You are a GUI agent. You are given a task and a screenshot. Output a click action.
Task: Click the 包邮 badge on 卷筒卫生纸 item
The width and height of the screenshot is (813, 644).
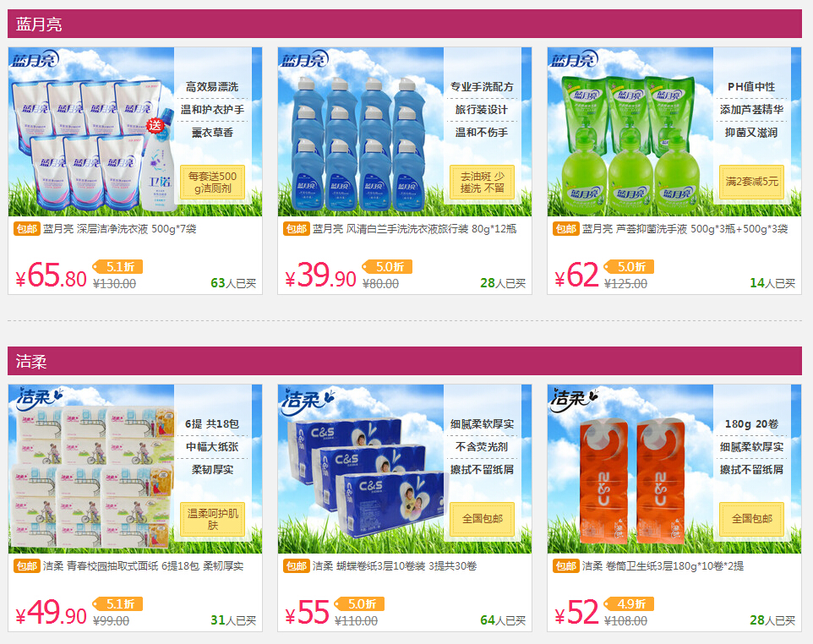(x=566, y=565)
